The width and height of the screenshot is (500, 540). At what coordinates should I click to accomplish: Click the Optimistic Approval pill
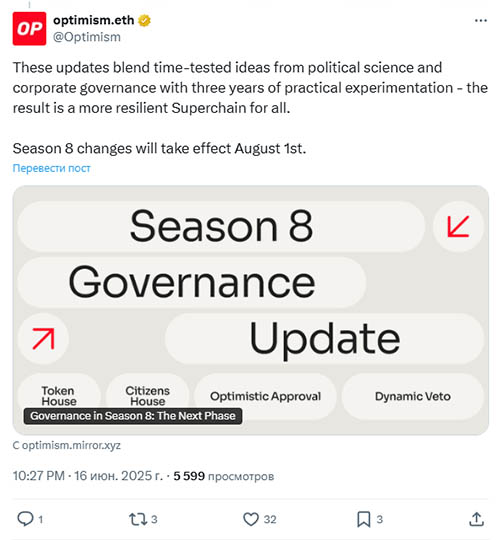coord(265,396)
